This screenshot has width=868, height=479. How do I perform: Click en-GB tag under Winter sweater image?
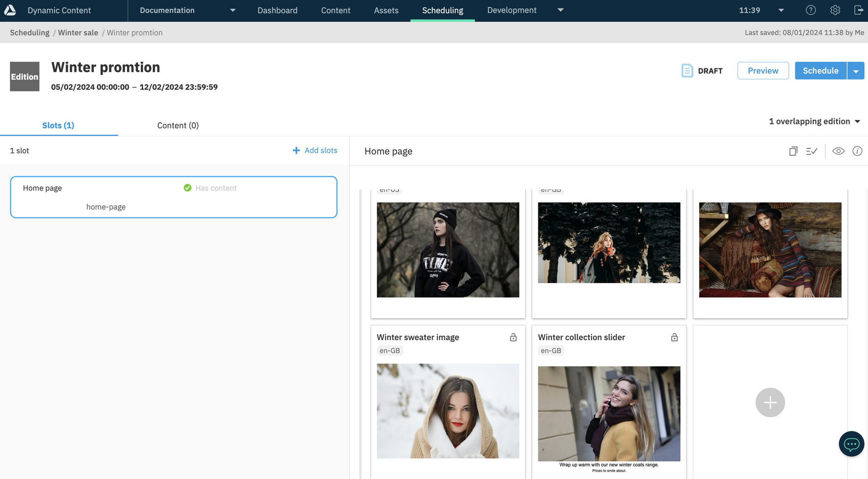click(x=390, y=351)
